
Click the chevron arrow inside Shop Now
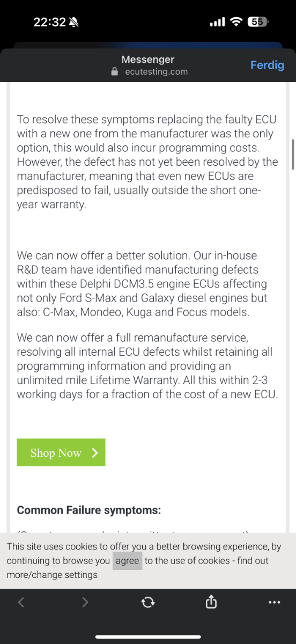pos(95,452)
